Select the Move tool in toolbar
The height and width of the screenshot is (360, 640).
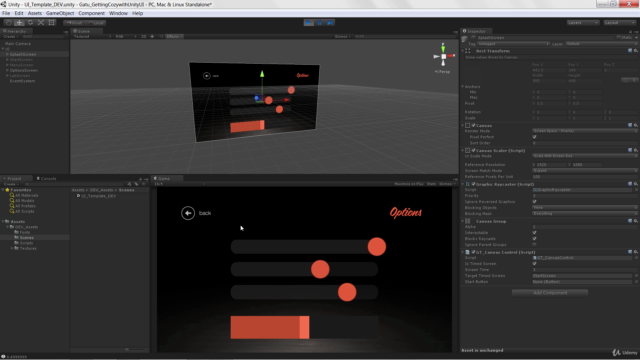(x=19, y=23)
